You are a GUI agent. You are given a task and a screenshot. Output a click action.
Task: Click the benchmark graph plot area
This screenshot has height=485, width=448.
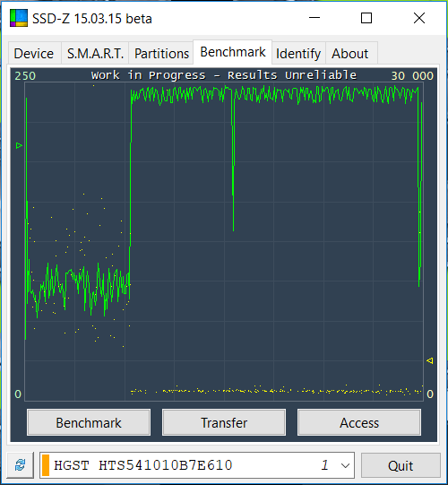(x=224, y=241)
